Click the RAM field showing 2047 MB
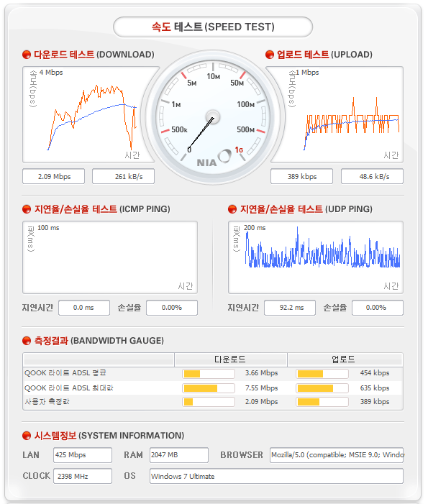 pos(179,455)
